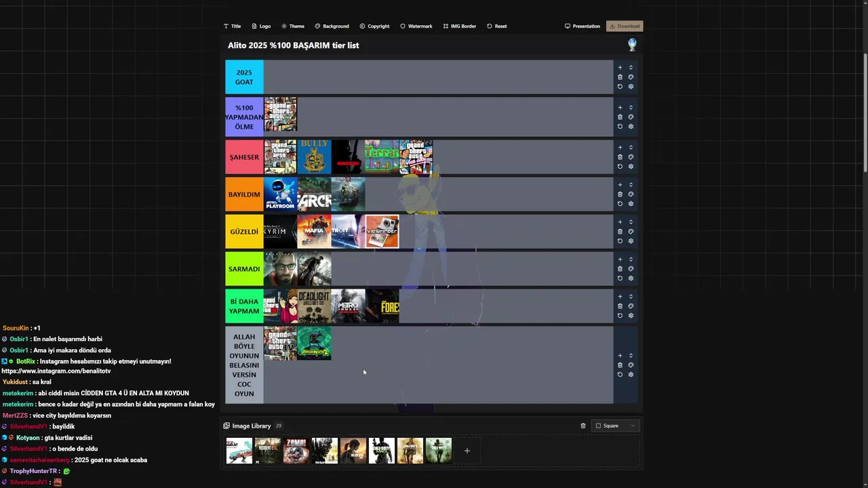This screenshot has height=488, width=868.
Task: Click reorder arrows on last ALLAH BÖYLE tier
Action: pyautogui.click(x=631, y=356)
